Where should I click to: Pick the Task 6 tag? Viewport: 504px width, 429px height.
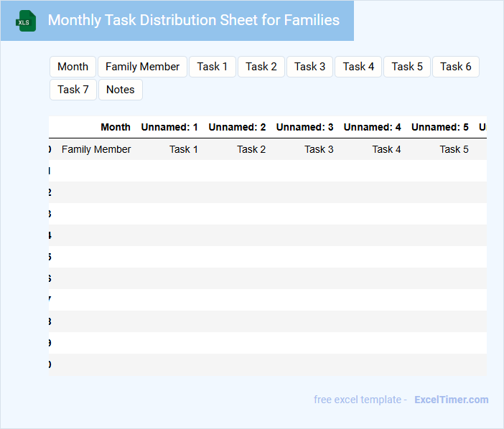click(455, 67)
